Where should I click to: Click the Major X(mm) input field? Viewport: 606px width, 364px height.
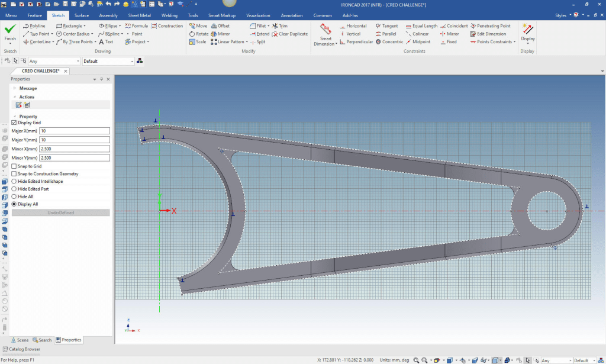click(x=75, y=130)
